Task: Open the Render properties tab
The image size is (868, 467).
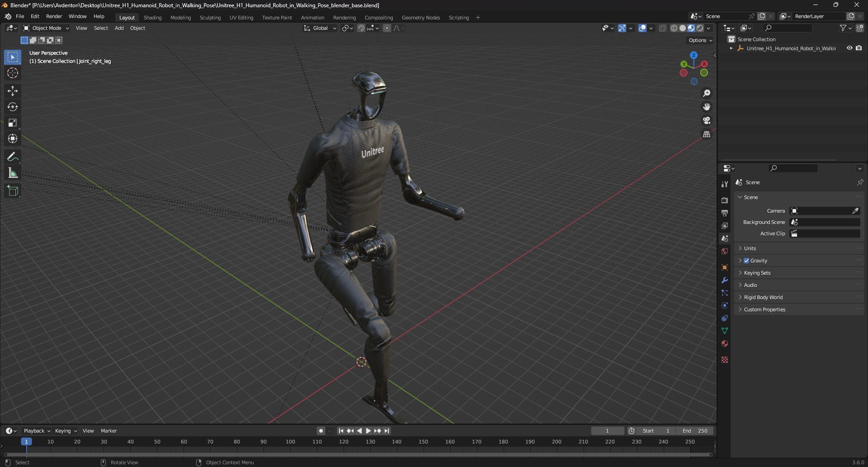Action: 725,200
